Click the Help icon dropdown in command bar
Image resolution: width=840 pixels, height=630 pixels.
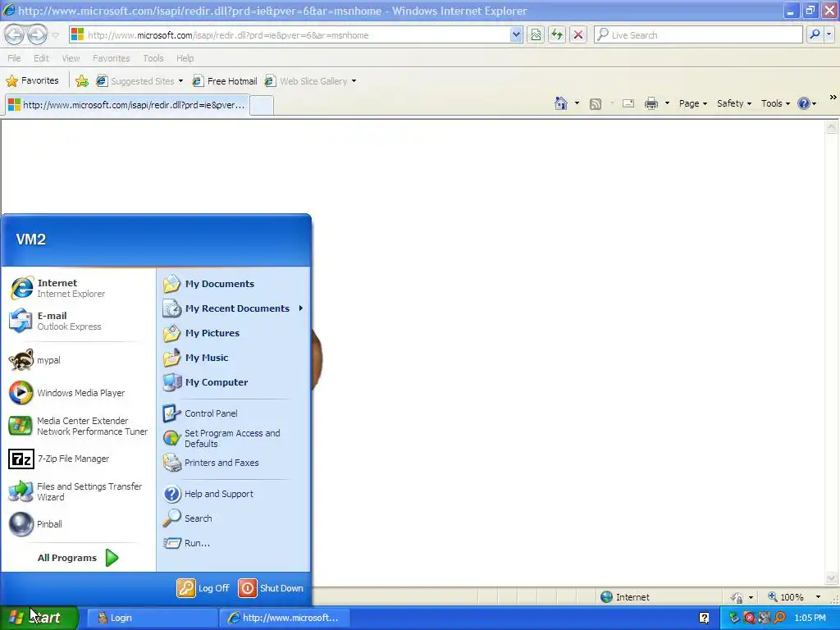807,103
